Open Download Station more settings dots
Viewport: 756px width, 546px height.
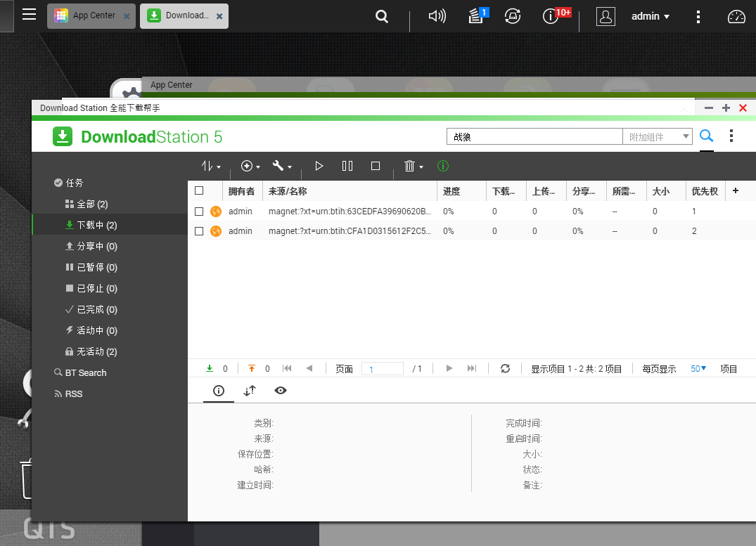(x=731, y=136)
